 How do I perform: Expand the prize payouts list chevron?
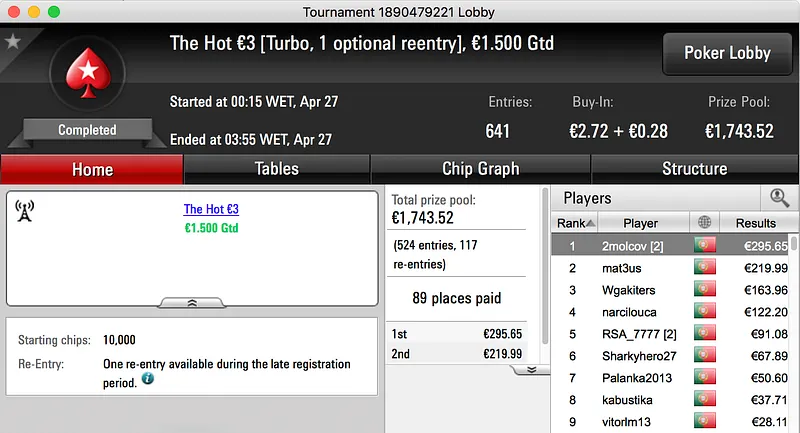530,369
